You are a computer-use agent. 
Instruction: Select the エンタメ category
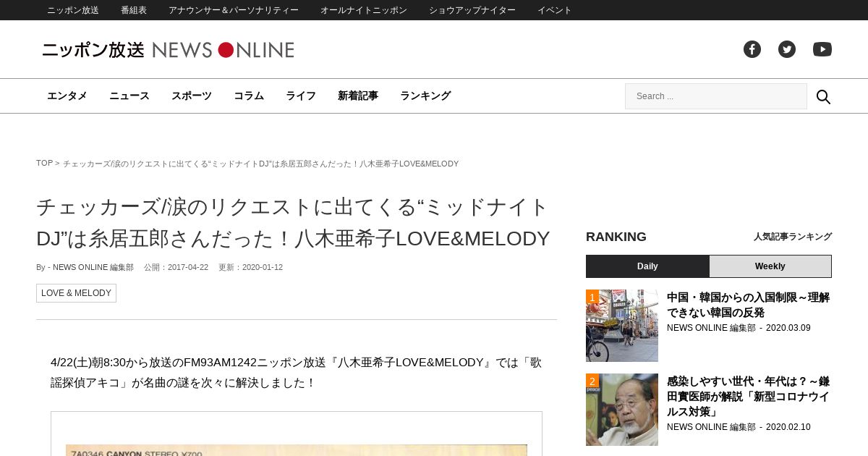click(x=67, y=96)
